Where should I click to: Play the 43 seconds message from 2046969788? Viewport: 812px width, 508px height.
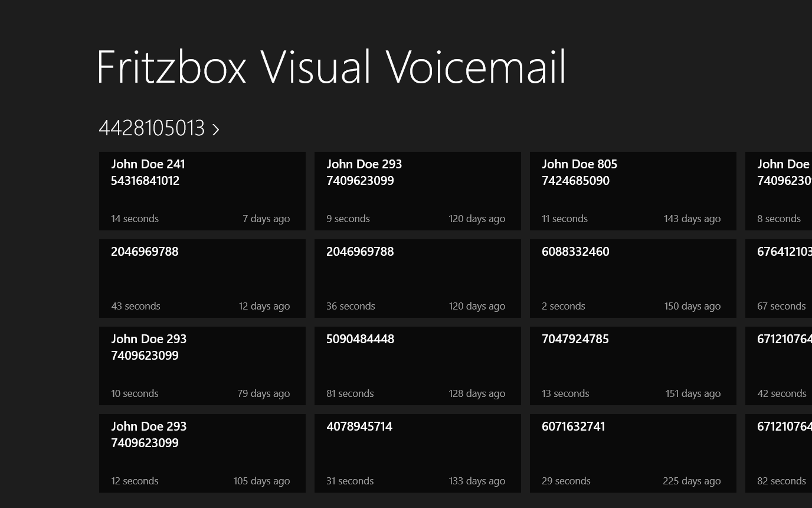(202, 278)
